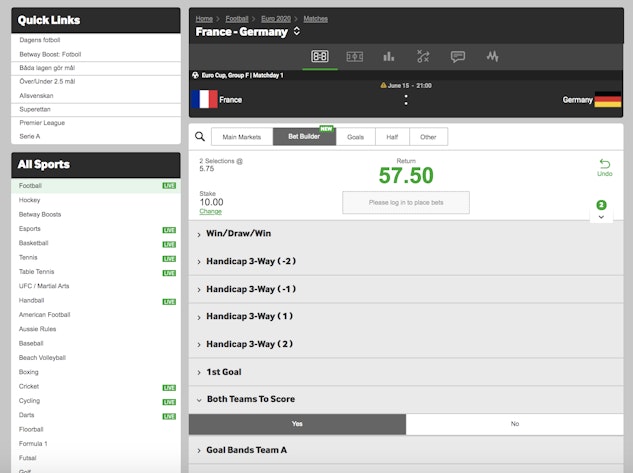Viewport: 633px width, 473px height.
Task: Switch to Goals tab
Action: pos(356,137)
